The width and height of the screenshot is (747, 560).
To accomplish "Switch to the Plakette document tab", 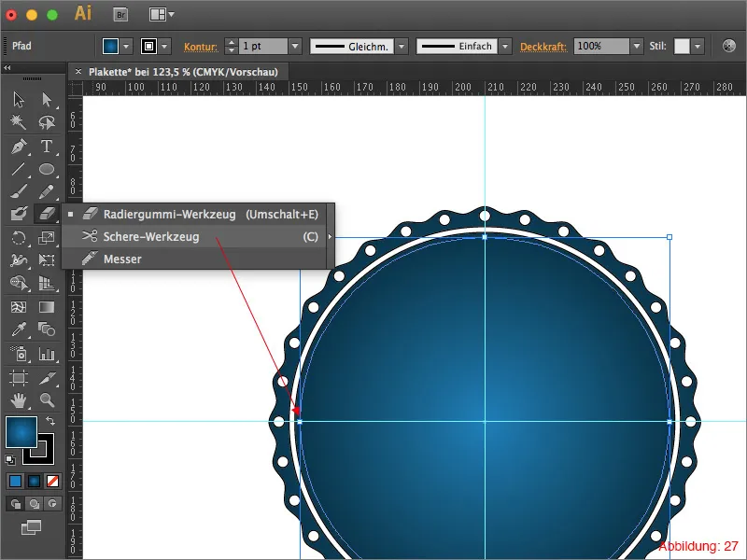I will (x=183, y=72).
